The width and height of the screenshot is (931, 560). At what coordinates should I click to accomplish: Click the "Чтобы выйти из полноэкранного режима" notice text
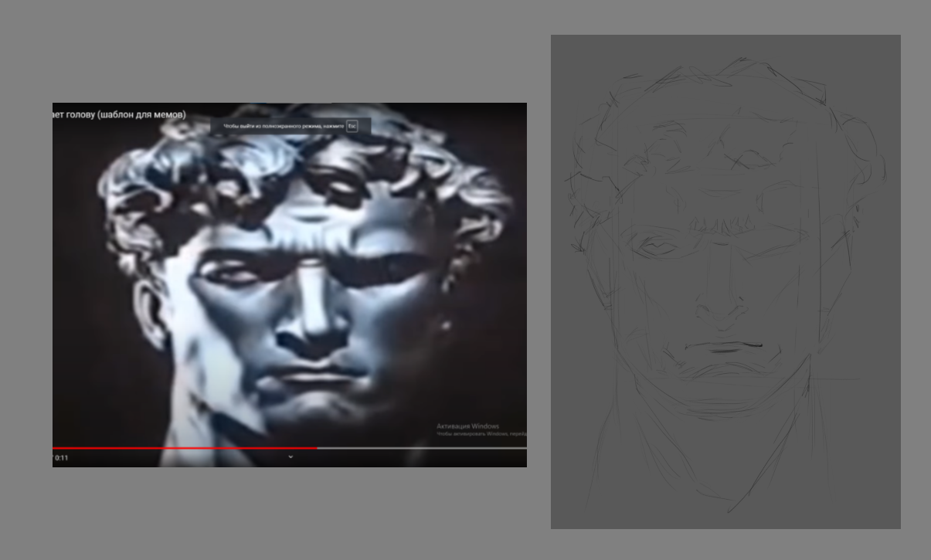[284, 126]
